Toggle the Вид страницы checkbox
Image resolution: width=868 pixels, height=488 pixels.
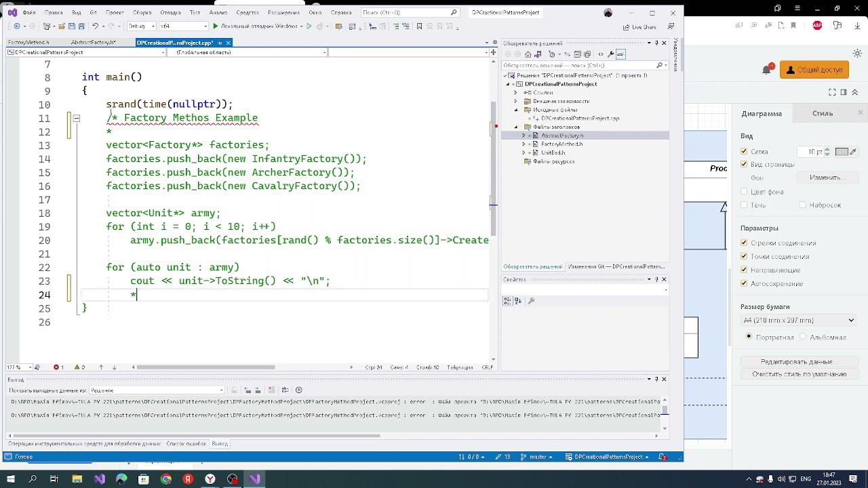(744, 165)
